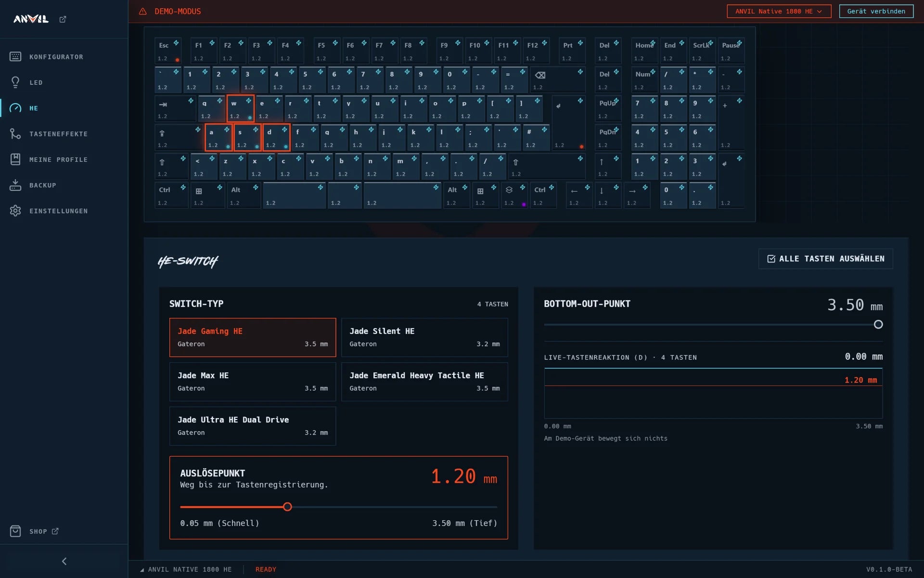
Task: Select Jade Ultra HE Dual Drive card
Action: tap(253, 426)
